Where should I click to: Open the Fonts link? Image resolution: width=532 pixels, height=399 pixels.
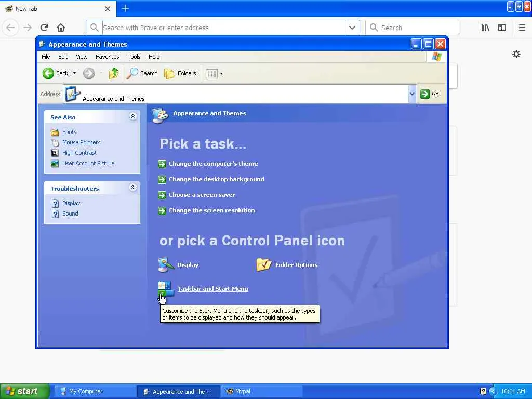70,132
